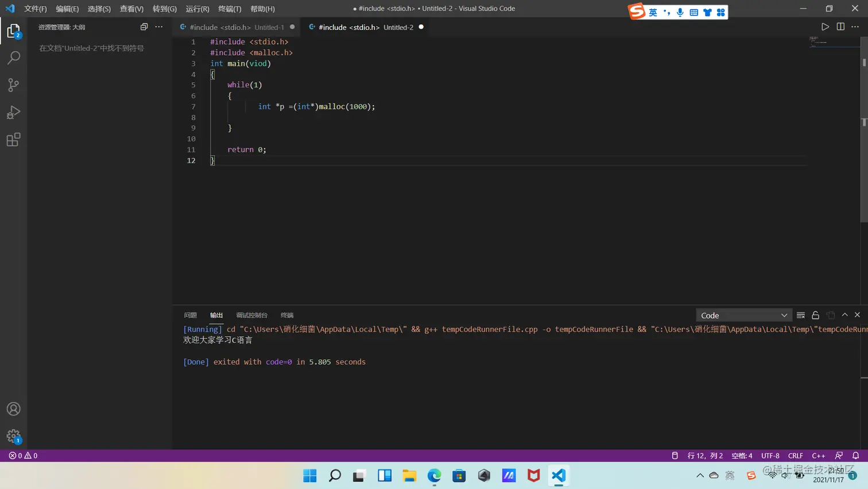
Task: Open the feedback icon in status bar
Action: point(839,456)
